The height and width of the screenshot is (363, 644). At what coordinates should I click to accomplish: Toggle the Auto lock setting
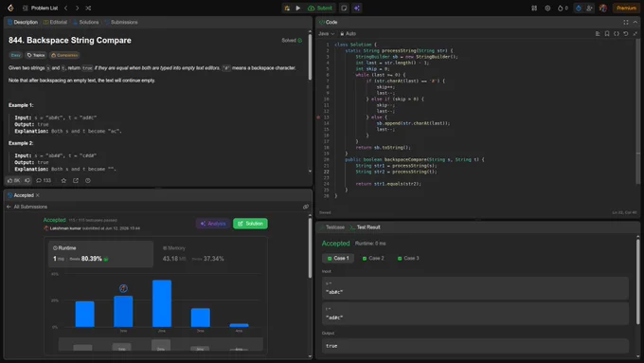point(348,34)
